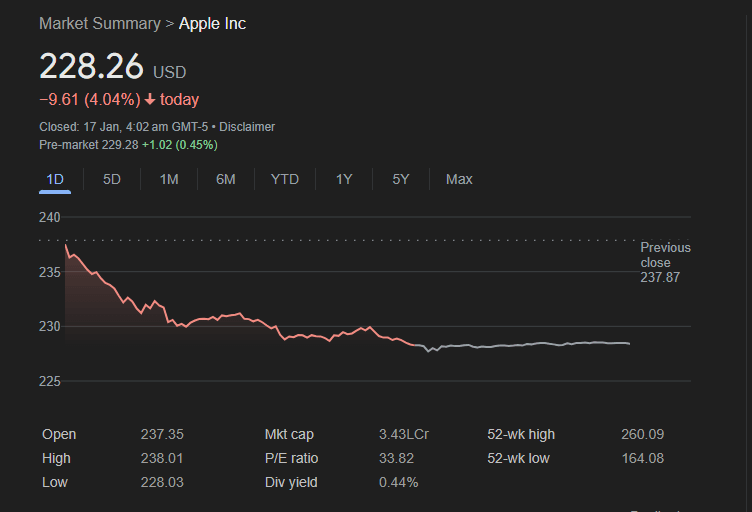
Task: Click the USD currency label
Action: (169, 72)
